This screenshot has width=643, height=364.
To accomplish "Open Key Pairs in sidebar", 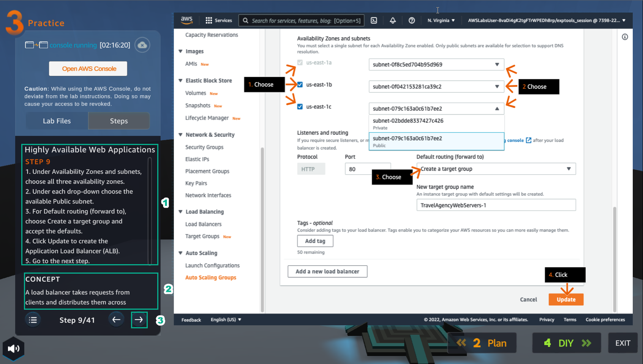I will 196,183.
